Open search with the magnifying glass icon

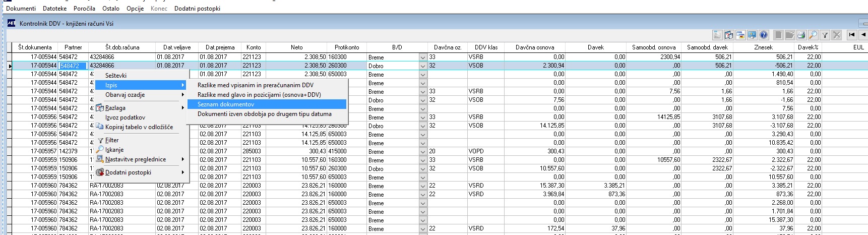point(813,35)
